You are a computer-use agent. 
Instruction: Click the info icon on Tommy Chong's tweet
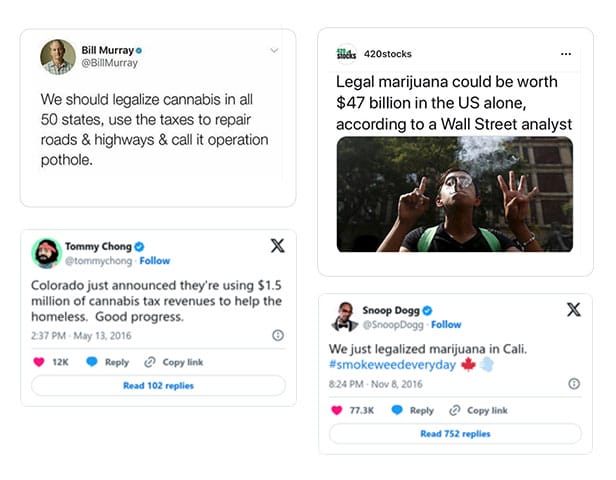click(278, 336)
